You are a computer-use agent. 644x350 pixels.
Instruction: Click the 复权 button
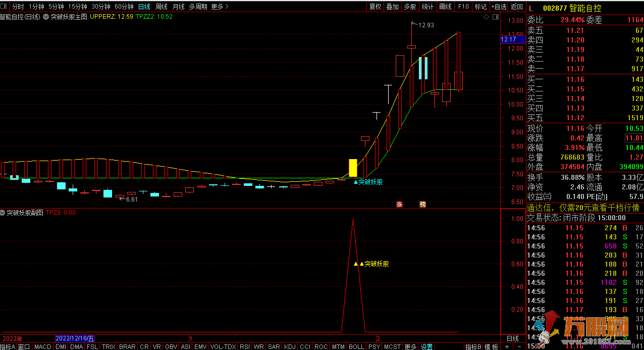[375, 7]
